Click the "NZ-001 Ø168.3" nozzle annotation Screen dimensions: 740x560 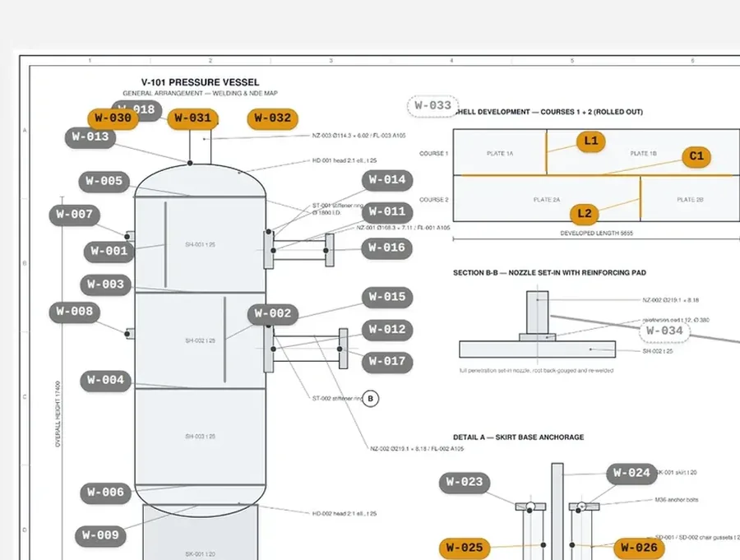(x=403, y=228)
